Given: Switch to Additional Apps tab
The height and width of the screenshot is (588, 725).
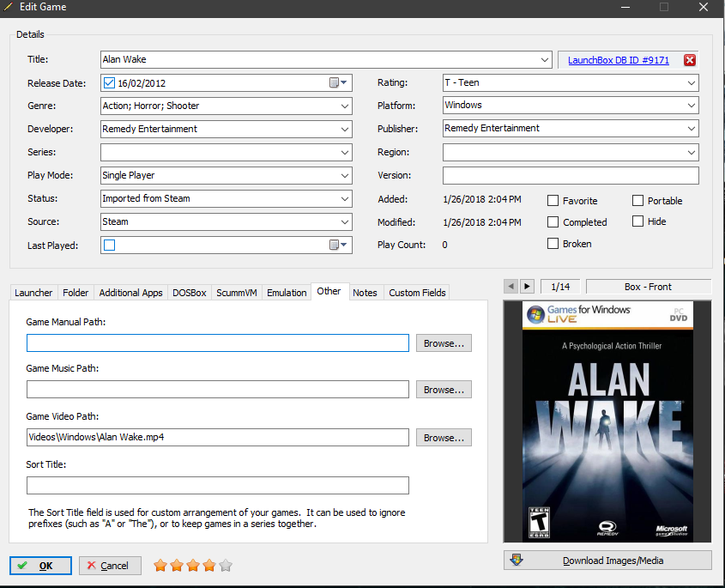Looking at the screenshot, I should click(130, 293).
